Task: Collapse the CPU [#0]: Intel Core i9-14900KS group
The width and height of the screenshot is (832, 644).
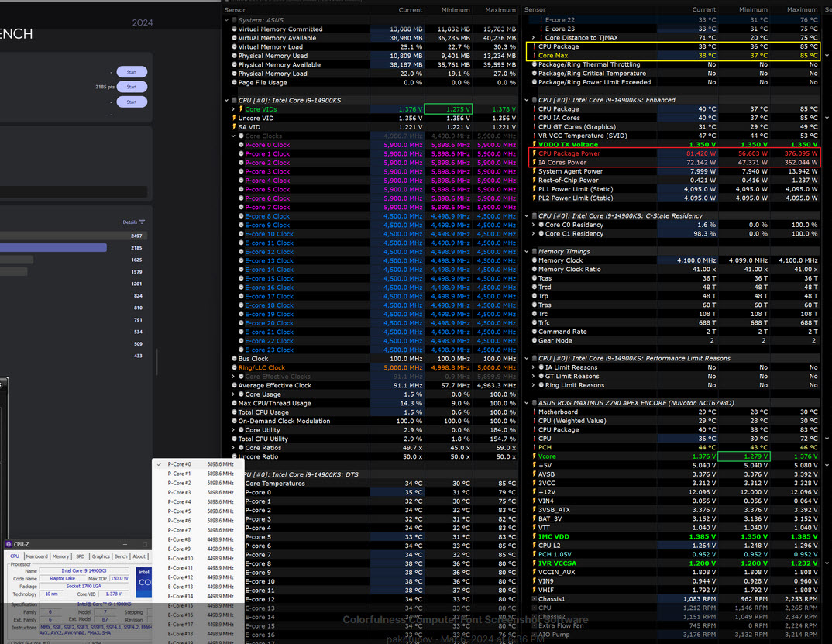Action: (x=226, y=100)
